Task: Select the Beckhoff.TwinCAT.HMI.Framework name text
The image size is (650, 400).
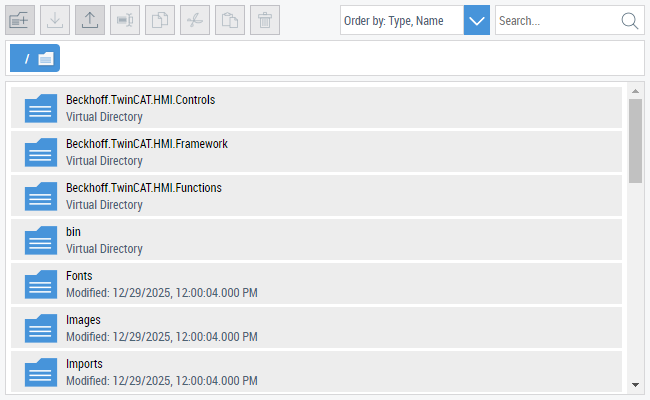Action: (147, 144)
